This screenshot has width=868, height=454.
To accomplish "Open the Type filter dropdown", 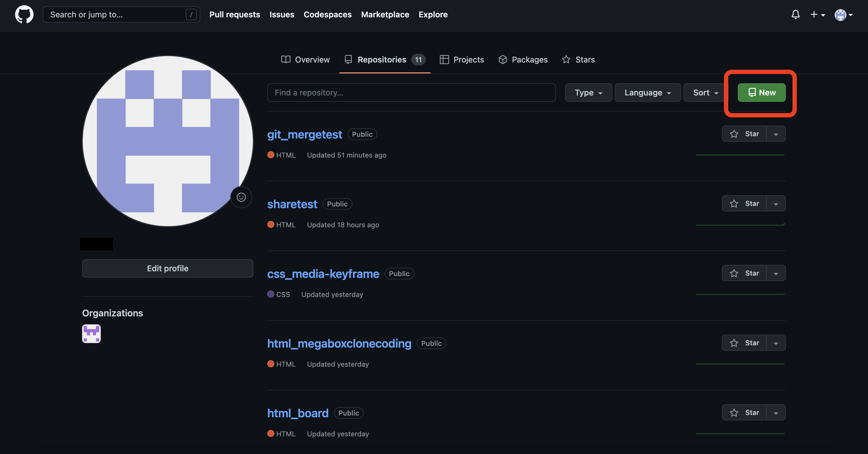I will (x=588, y=93).
